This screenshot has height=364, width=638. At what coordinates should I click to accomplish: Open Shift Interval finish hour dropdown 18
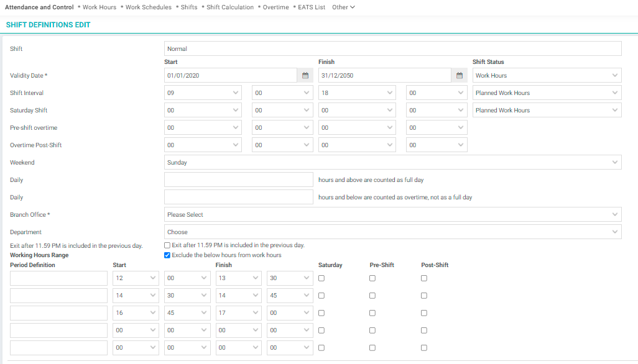tap(357, 93)
